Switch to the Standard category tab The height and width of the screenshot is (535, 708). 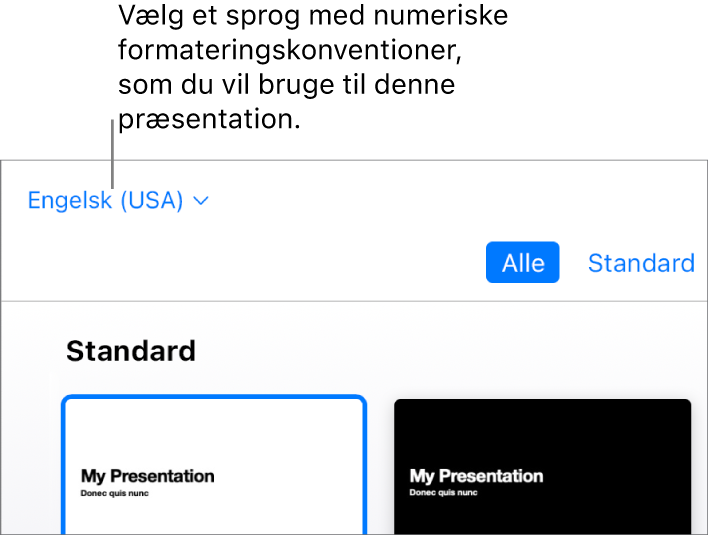[641, 263]
